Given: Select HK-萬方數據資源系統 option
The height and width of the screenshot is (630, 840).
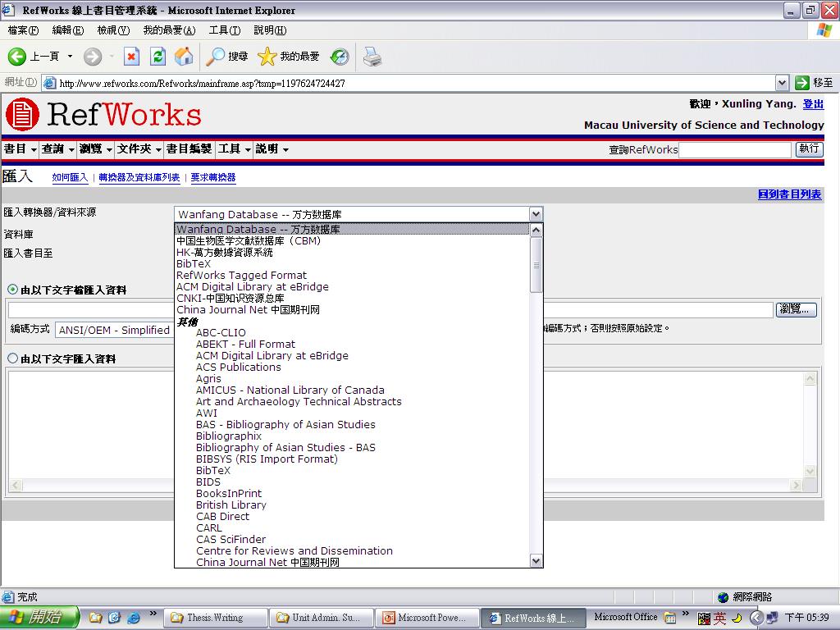Looking at the screenshot, I should [x=225, y=253].
